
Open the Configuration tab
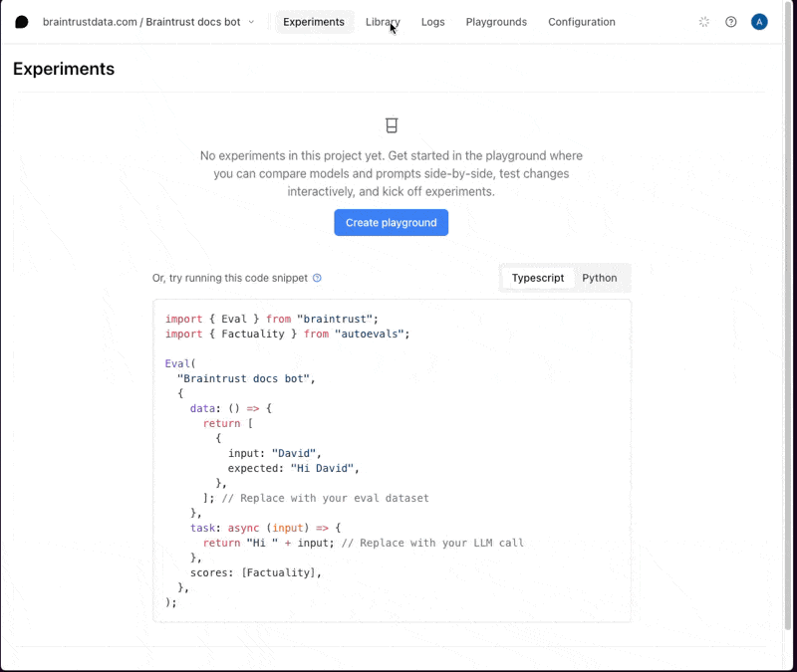581,22
